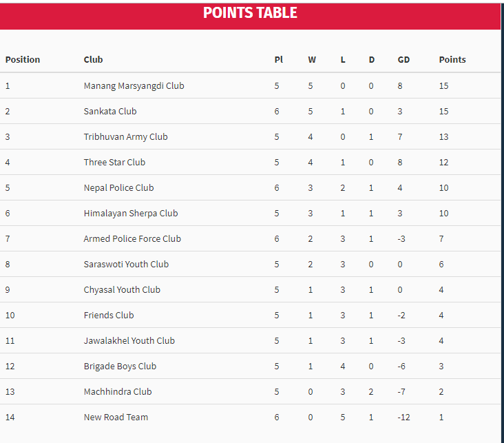Image resolution: width=504 pixels, height=443 pixels.
Task: Click the Pl column header
Action: [278, 60]
